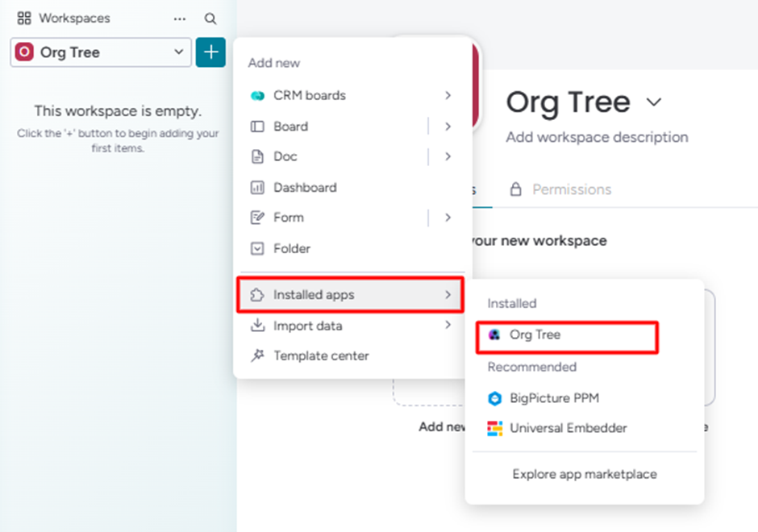The width and height of the screenshot is (758, 532).
Task: Open the Org Tree title dropdown chevron
Action: click(x=654, y=102)
